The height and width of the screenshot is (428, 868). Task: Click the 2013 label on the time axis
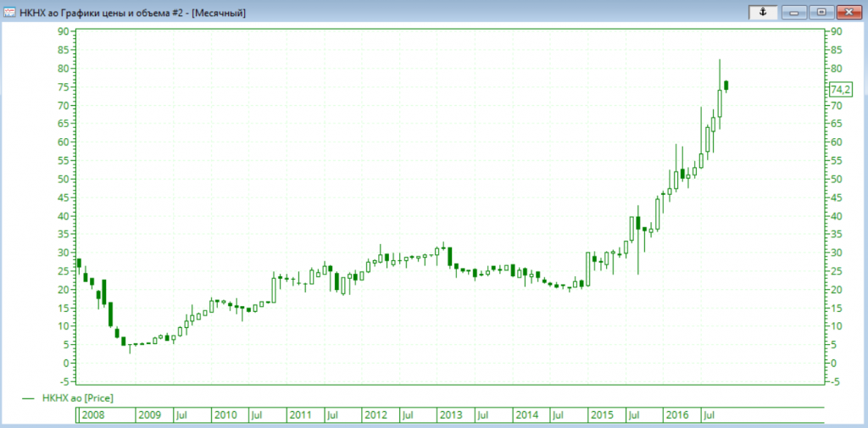pyautogui.click(x=450, y=415)
